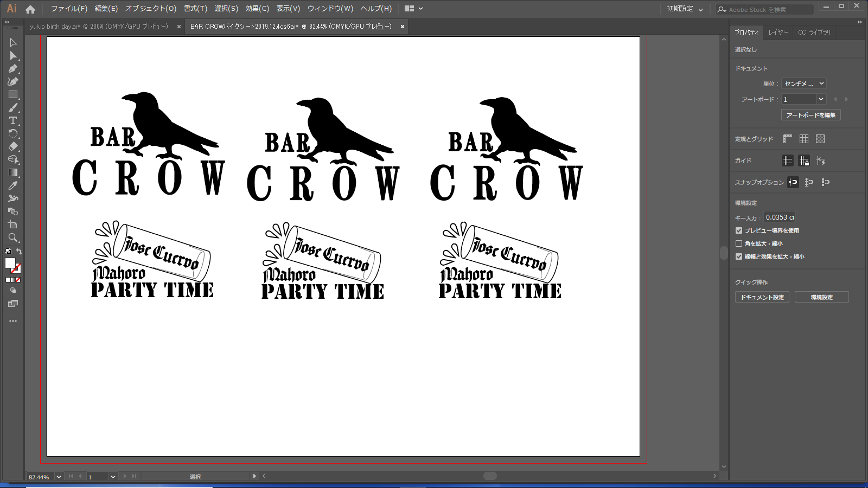Toggle the transparency grid icon

pos(820,139)
